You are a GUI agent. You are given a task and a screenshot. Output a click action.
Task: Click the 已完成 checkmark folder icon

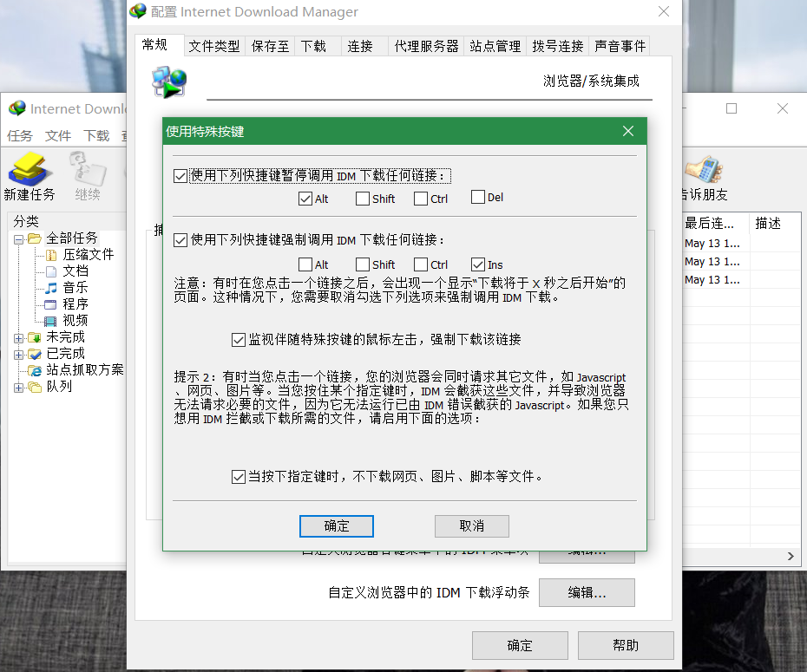click(x=35, y=354)
